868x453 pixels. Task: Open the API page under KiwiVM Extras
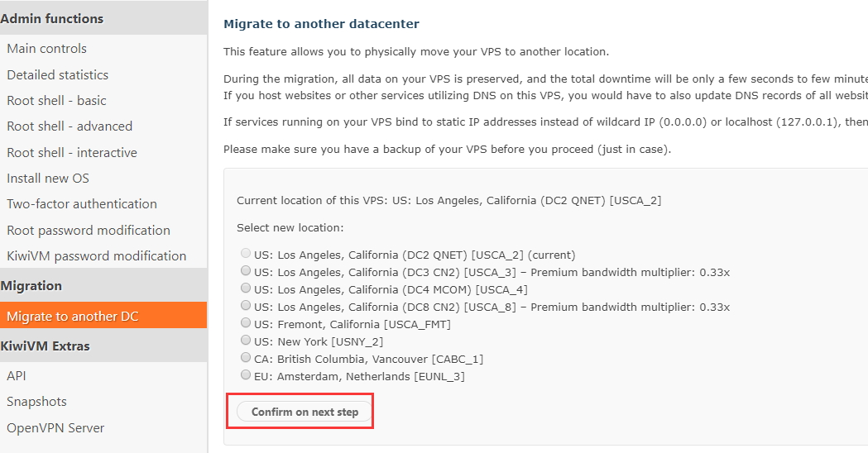(x=17, y=376)
